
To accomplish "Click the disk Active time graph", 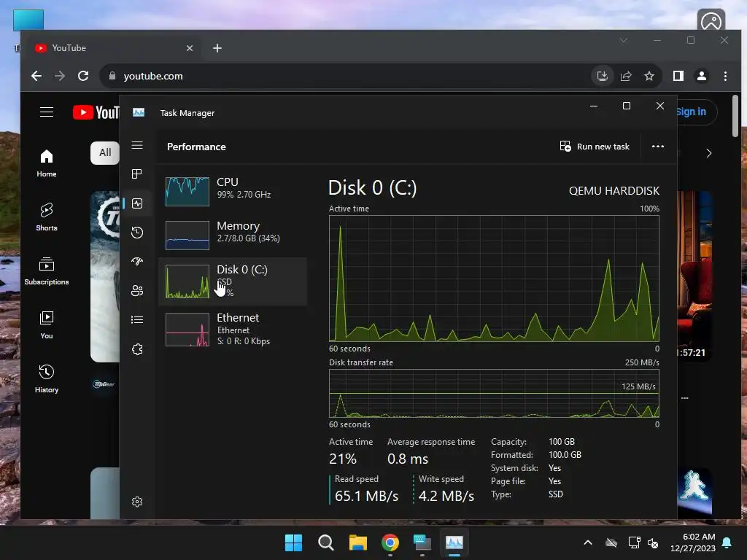I will (x=494, y=279).
